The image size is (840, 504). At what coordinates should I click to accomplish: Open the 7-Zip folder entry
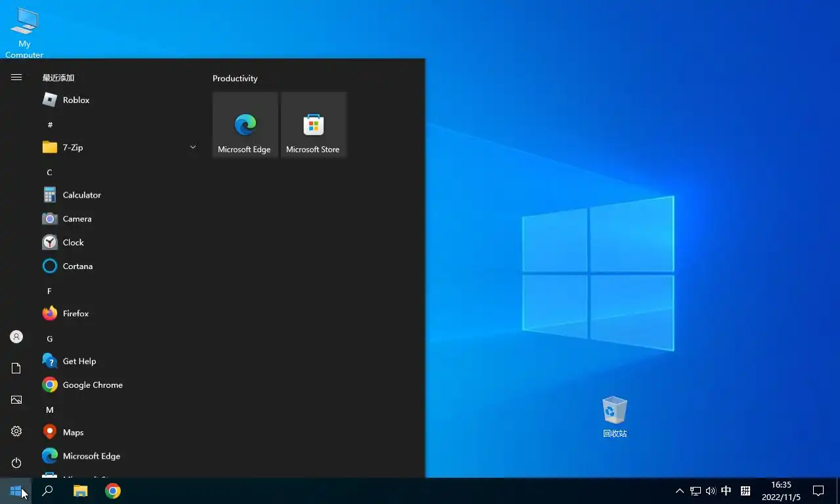[x=120, y=147]
